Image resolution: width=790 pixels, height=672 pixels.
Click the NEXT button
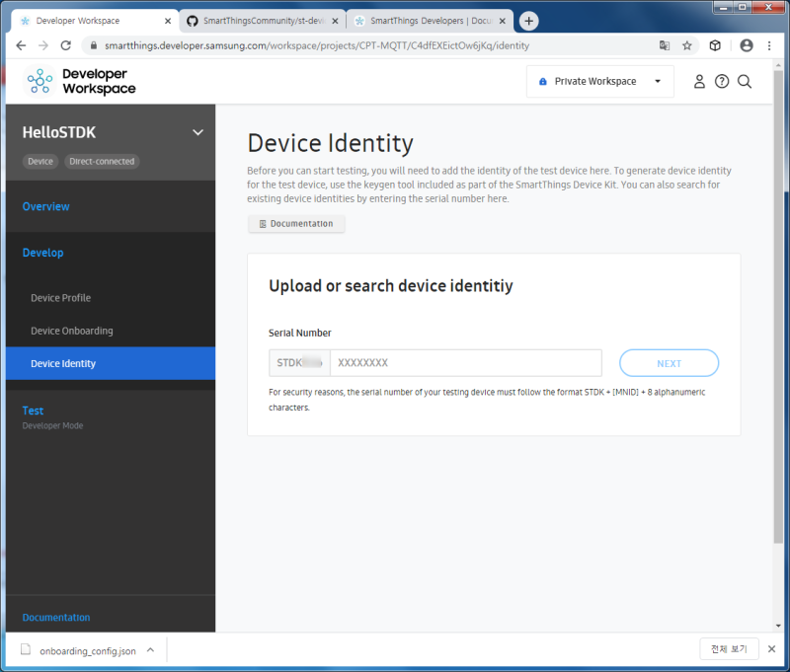point(669,362)
